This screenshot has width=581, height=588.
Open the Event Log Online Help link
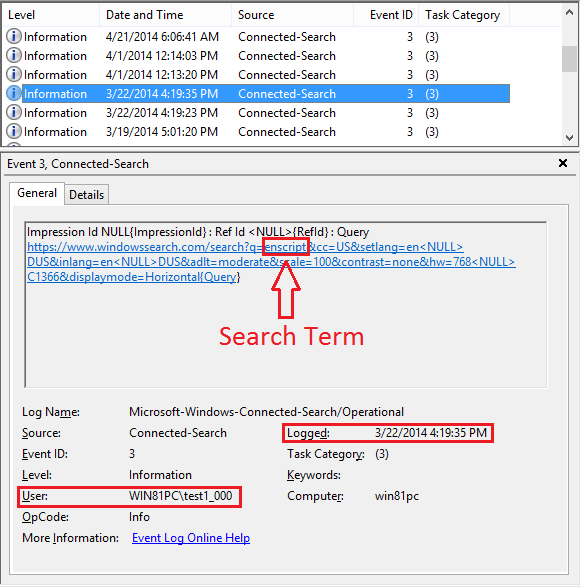[191, 538]
